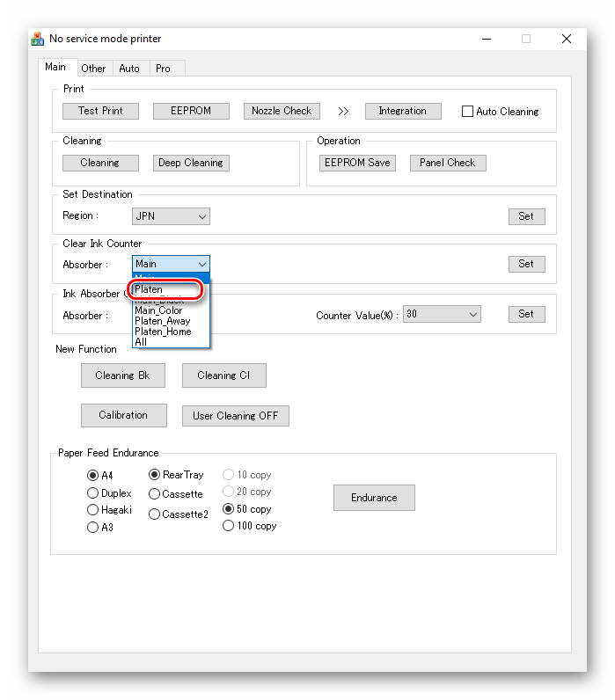615x700 pixels.
Task: Expand the Region JPN dropdown
Action: pyautogui.click(x=171, y=215)
